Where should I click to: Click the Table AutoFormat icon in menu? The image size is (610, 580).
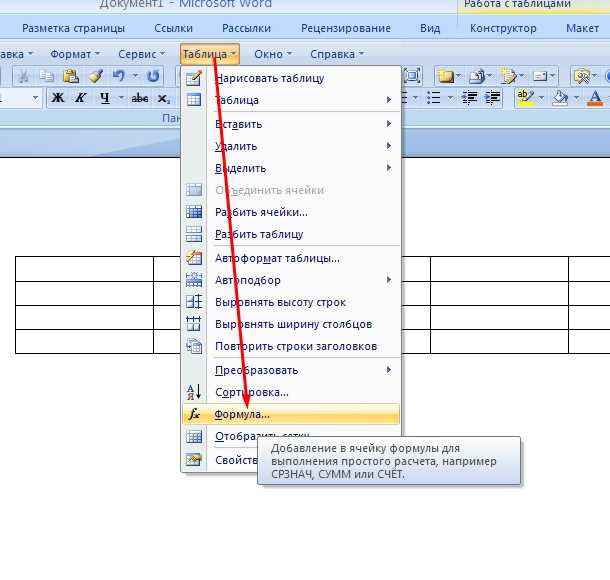pos(194,258)
